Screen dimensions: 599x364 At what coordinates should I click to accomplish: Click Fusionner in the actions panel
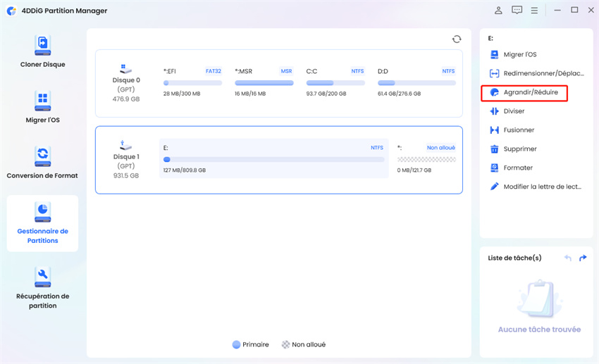(x=519, y=130)
